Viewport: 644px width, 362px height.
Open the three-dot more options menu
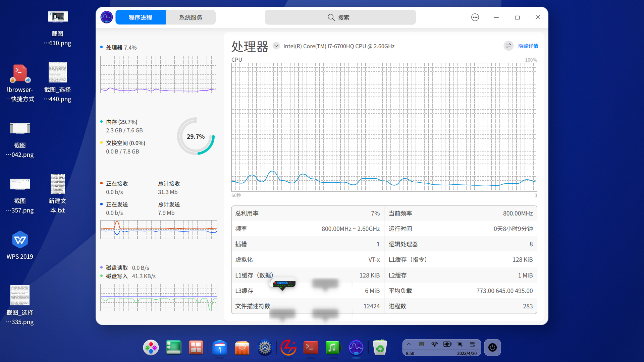click(x=475, y=17)
